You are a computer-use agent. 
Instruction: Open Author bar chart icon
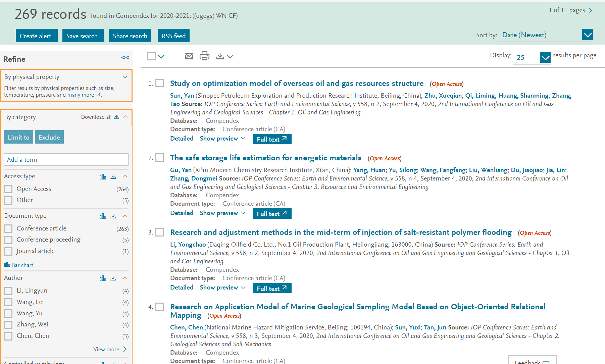[103, 278]
